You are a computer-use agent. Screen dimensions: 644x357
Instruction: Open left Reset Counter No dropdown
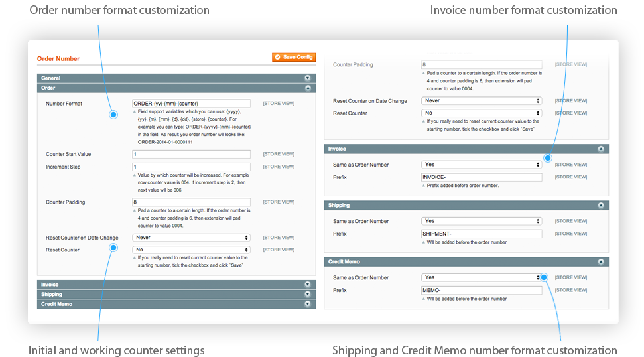point(191,250)
